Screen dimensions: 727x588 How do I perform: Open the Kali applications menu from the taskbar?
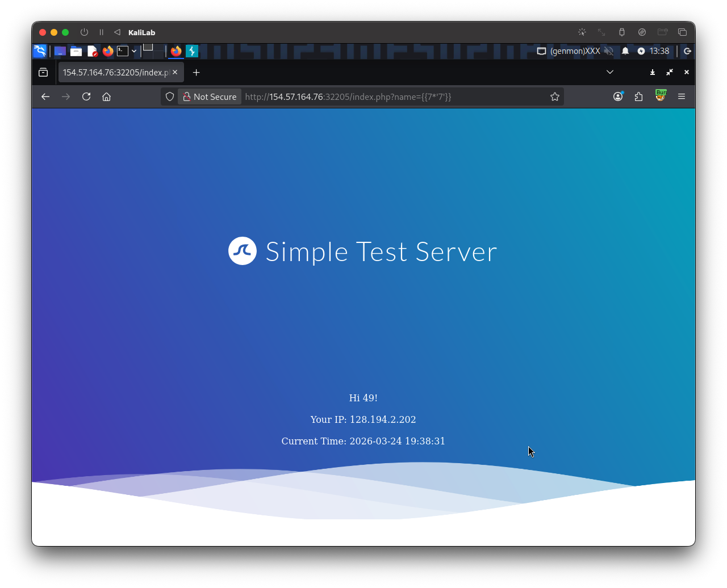pyautogui.click(x=40, y=51)
